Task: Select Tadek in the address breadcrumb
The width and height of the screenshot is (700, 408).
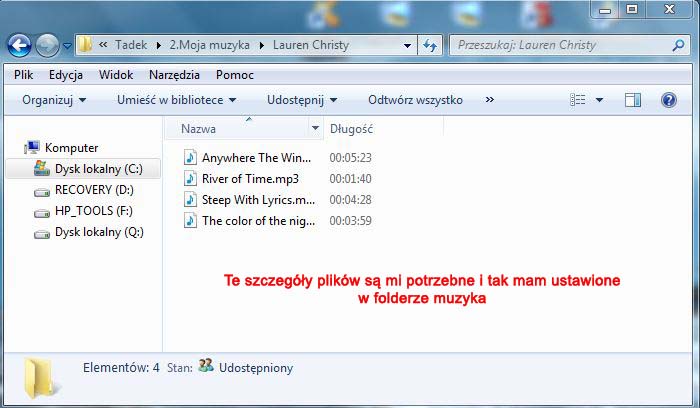Action: (x=131, y=45)
